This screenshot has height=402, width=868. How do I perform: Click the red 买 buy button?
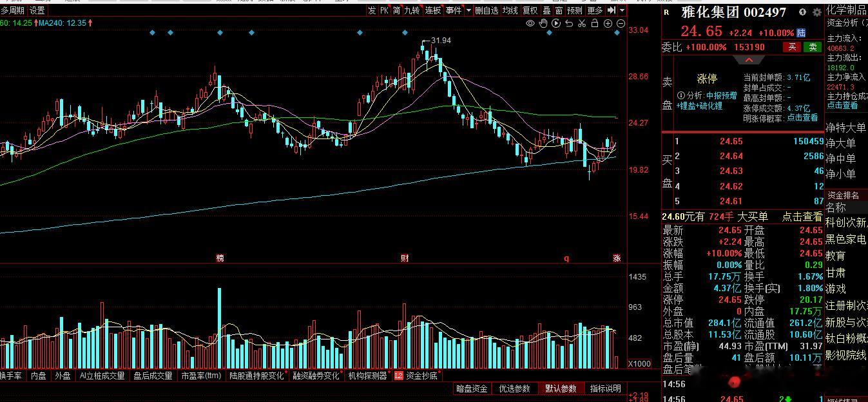792,47
